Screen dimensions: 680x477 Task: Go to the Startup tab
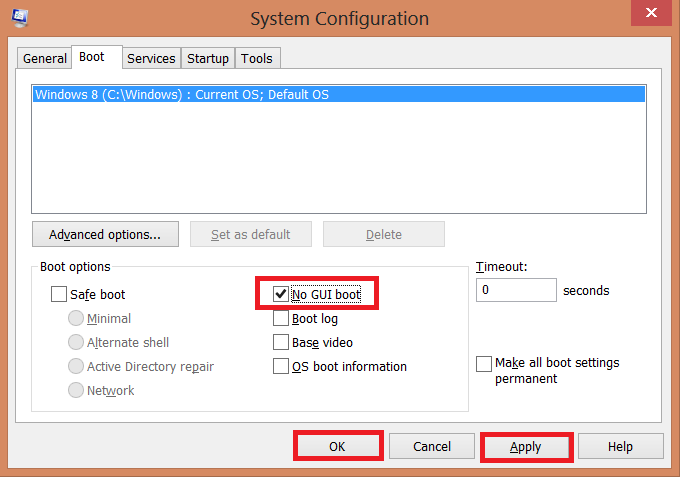coord(208,59)
